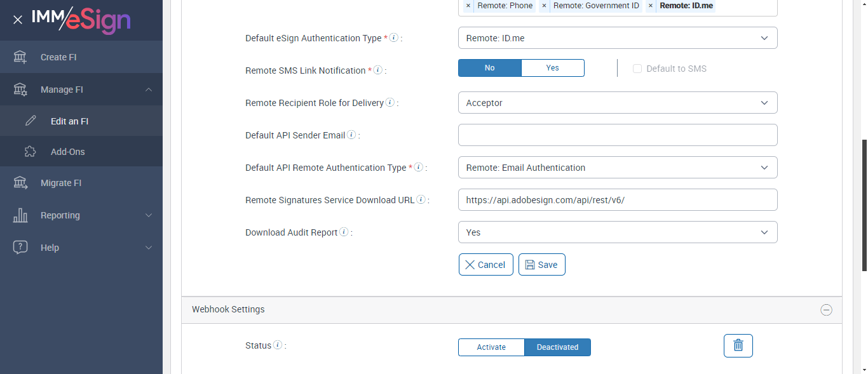
Task: Click info icon next to Remote SMS Link Notification
Action: coord(377,70)
